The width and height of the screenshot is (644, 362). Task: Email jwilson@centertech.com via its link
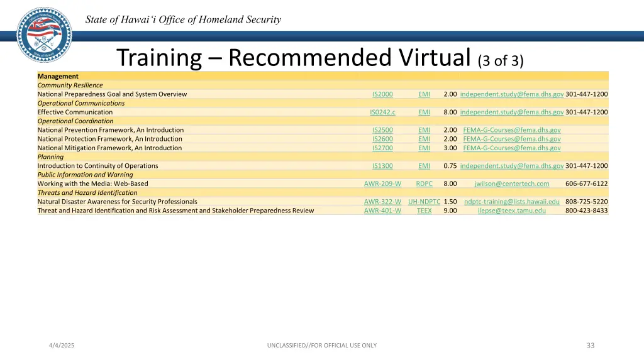click(512, 184)
